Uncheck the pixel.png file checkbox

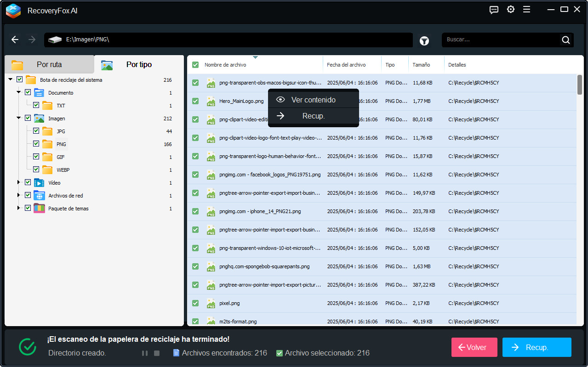195,303
